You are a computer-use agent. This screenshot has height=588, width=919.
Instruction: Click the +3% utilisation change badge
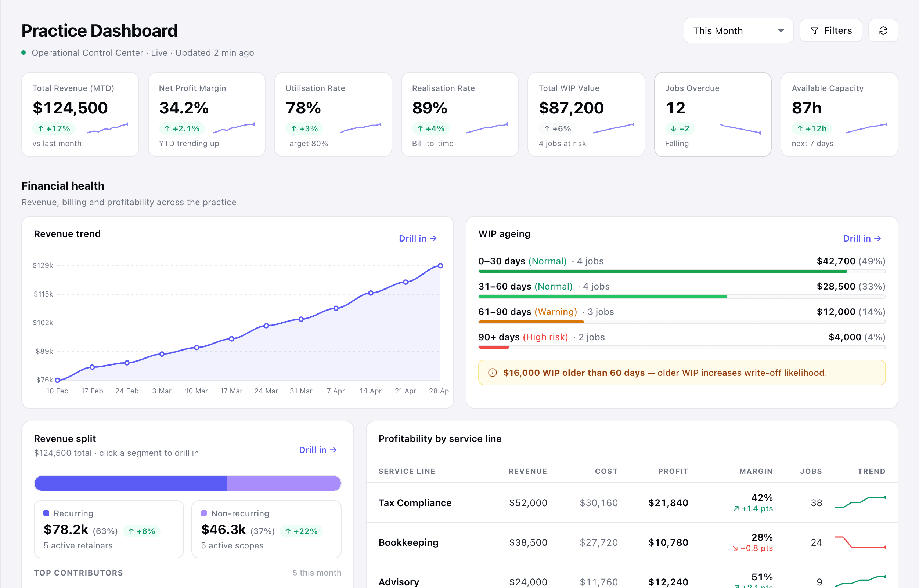304,129
